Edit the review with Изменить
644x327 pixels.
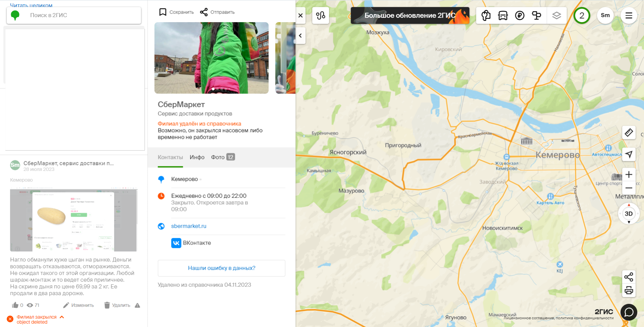(78, 305)
